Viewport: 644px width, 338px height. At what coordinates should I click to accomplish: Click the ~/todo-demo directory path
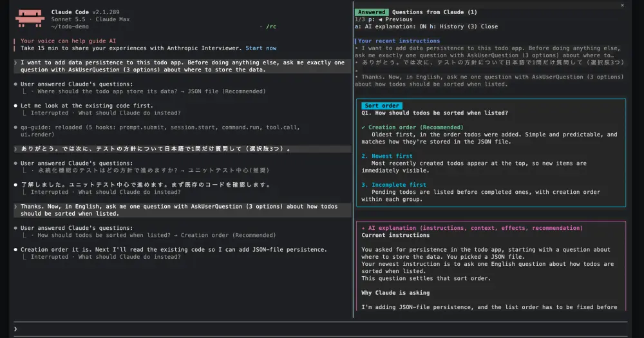click(x=70, y=26)
